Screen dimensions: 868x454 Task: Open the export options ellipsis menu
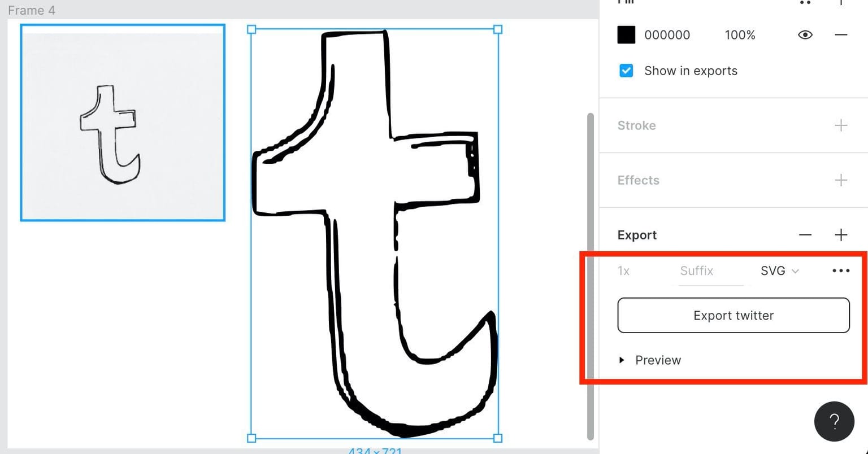coord(841,271)
